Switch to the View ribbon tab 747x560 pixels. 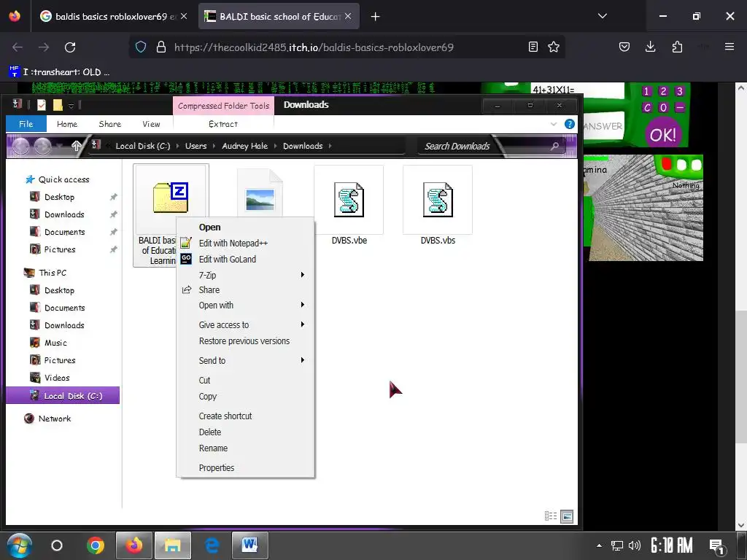[151, 124]
